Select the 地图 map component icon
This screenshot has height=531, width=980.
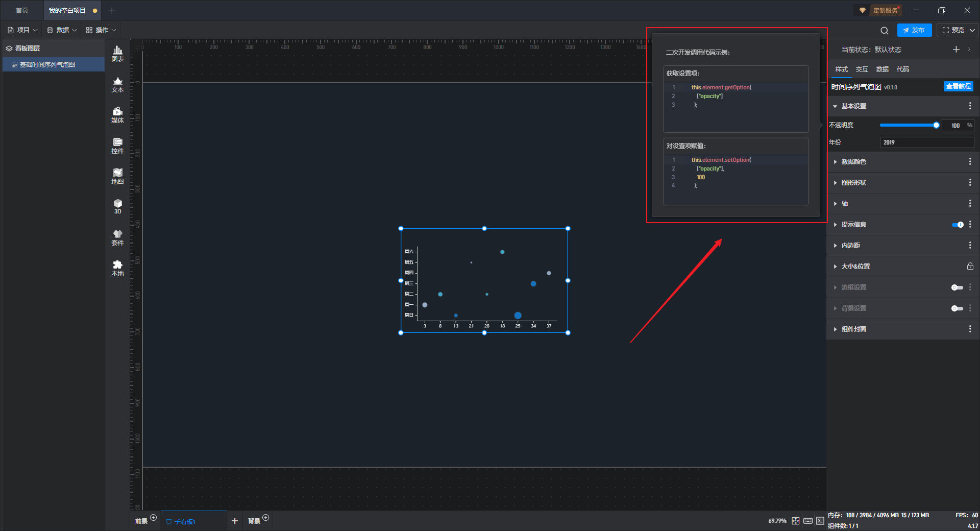pos(117,176)
